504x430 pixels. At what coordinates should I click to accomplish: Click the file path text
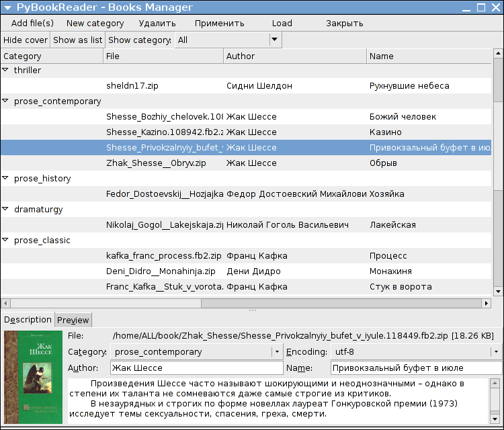[x=303, y=336]
